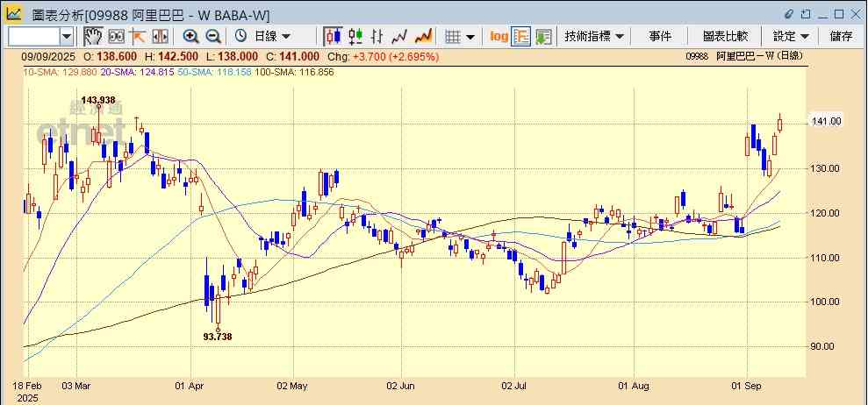Switch to red-blue candlestick chart style
Image resolution: width=868 pixels, height=405 pixels.
(x=334, y=37)
